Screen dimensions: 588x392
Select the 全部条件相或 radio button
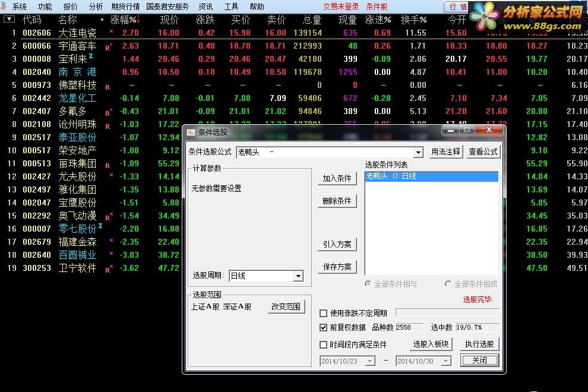[x=448, y=284]
